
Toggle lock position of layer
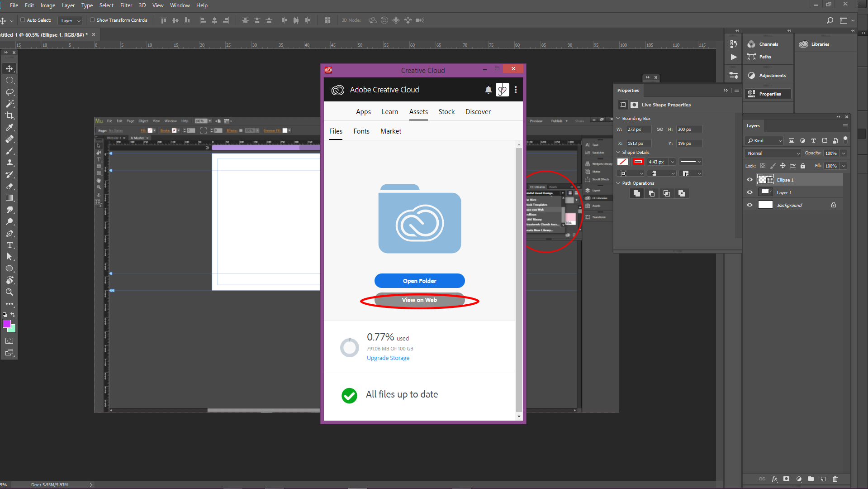click(783, 166)
